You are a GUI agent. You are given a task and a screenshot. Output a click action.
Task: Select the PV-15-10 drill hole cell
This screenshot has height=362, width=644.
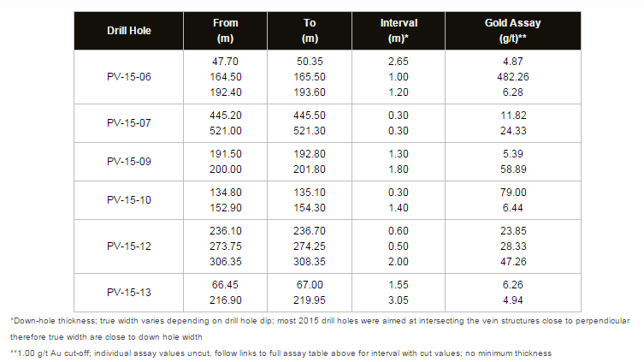click(x=129, y=200)
